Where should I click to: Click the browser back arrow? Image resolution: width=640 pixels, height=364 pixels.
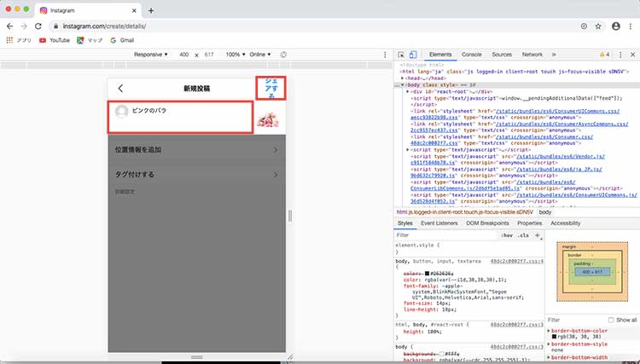(x=9, y=26)
